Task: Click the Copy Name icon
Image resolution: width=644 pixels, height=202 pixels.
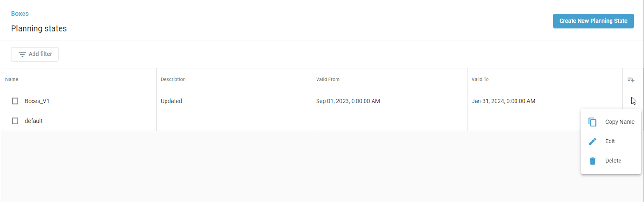Action: (592, 122)
